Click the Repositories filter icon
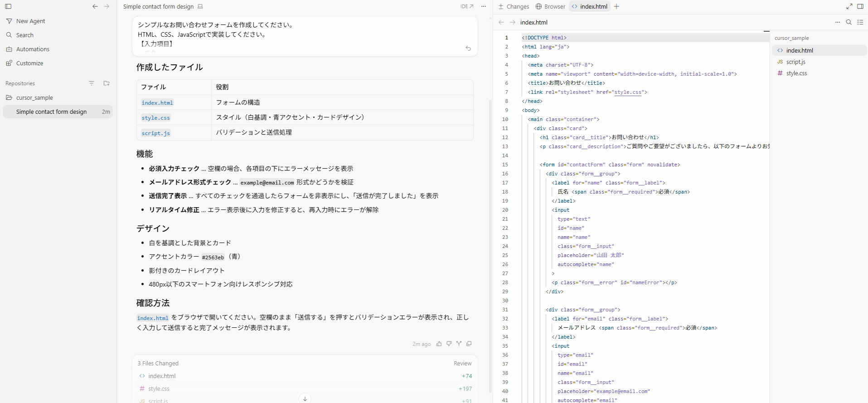 92,83
